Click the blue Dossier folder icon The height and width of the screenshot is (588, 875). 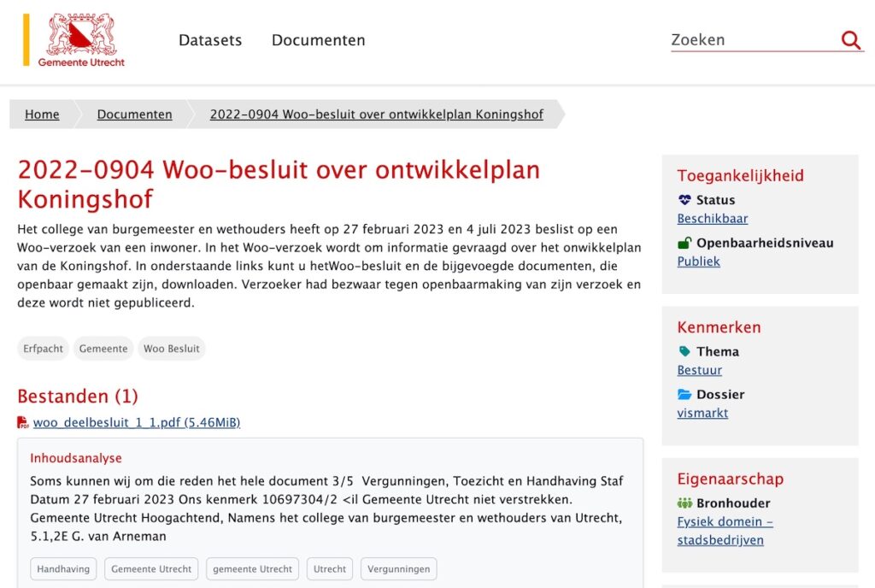click(x=684, y=395)
